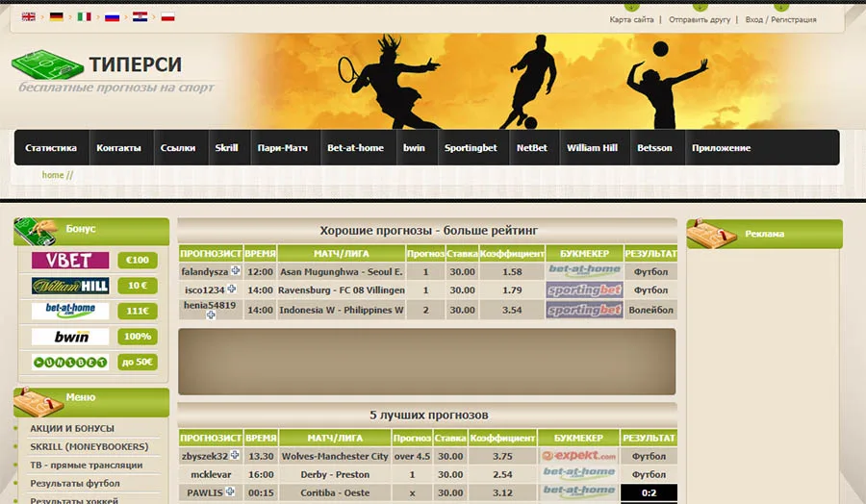
Task: Click bet-at-home logo in the Coritiba - Oeste row
Action: point(579,491)
